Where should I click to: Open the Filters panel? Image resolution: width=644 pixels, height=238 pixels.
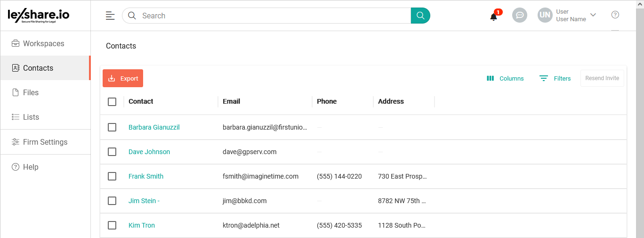pos(555,78)
